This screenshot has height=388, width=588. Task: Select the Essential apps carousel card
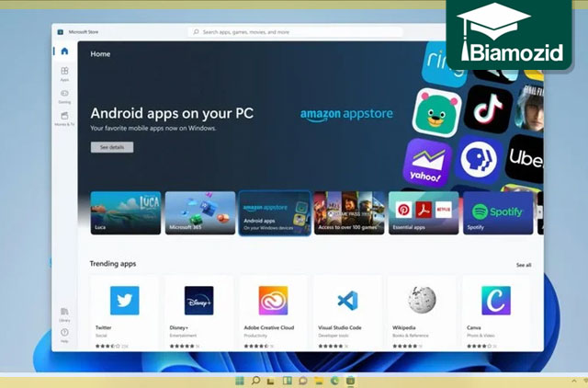[x=424, y=212]
